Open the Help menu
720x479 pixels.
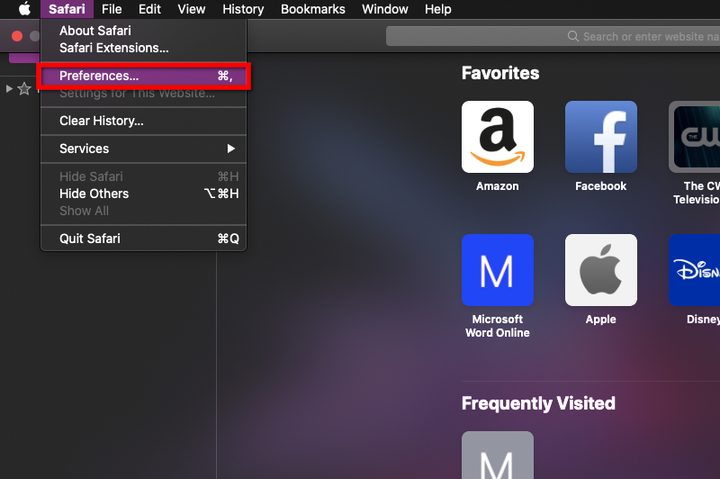click(438, 9)
